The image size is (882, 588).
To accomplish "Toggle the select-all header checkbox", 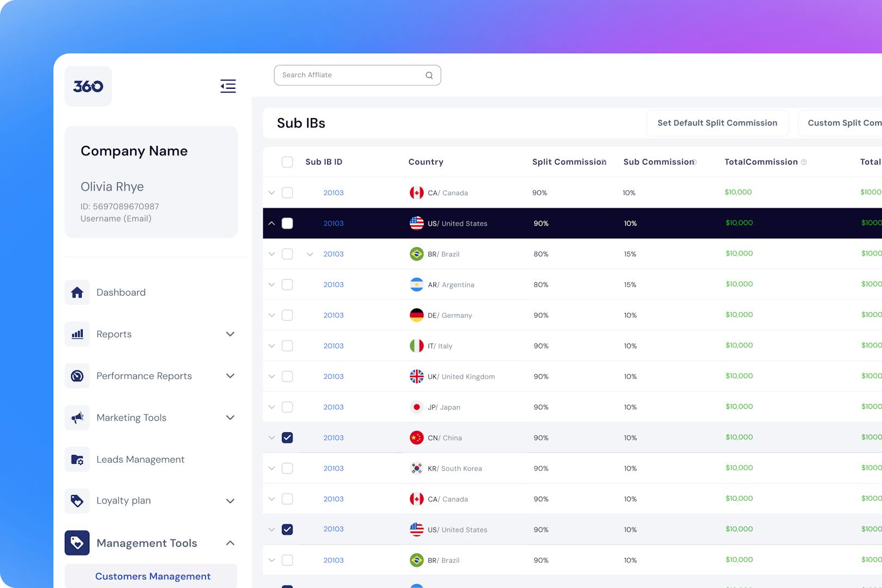I will pyautogui.click(x=287, y=162).
